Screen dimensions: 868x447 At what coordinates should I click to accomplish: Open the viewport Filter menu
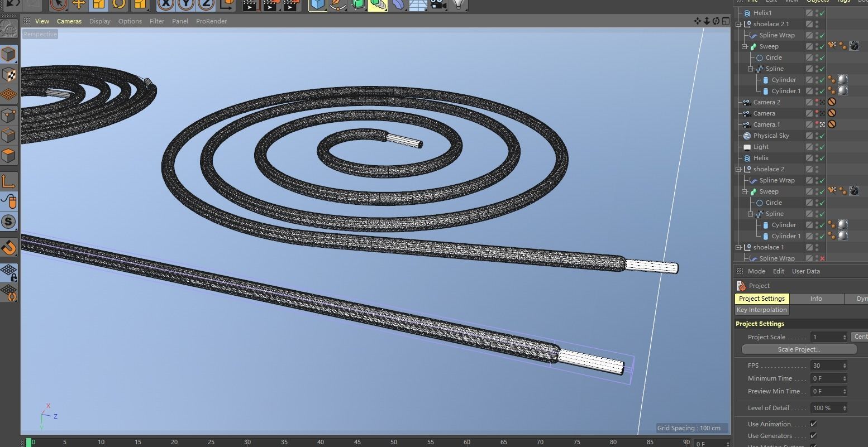pyautogui.click(x=157, y=21)
